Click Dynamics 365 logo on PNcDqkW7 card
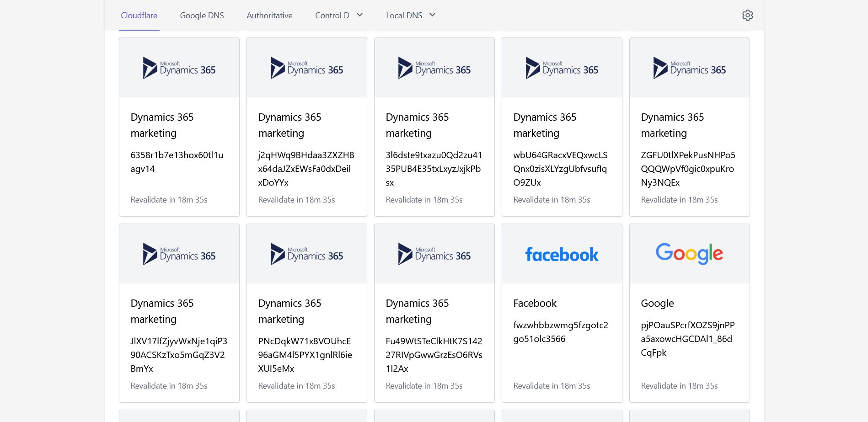Image resolution: width=868 pixels, height=422 pixels. tap(307, 254)
